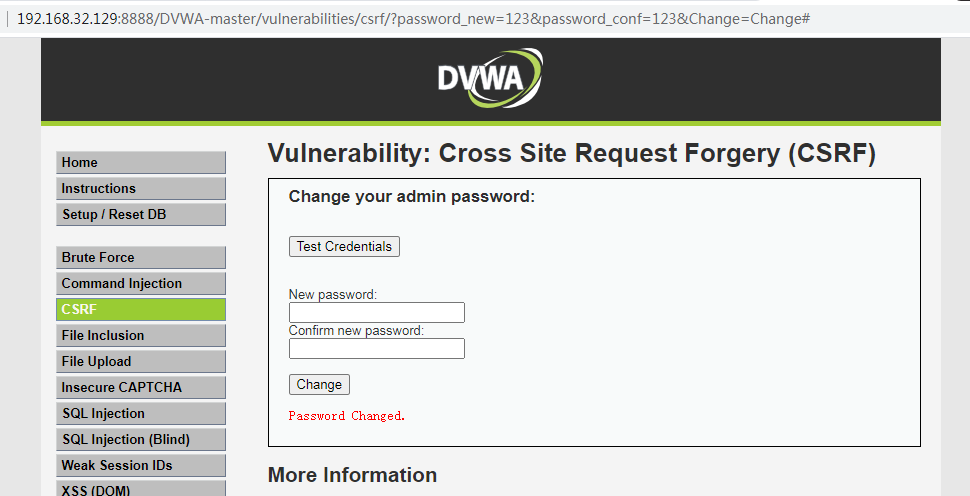Image resolution: width=970 pixels, height=496 pixels.
Task: Open the File Upload page
Action: point(141,361)
